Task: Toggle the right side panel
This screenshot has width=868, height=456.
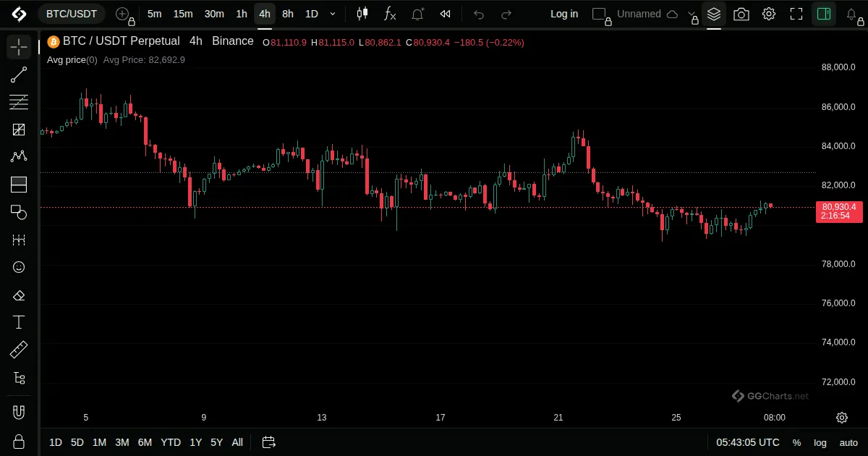Action: [823, 14]
